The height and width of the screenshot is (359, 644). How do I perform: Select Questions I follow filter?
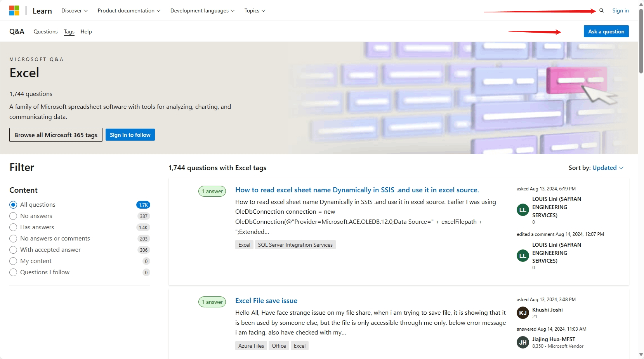(x=13, y=272)
